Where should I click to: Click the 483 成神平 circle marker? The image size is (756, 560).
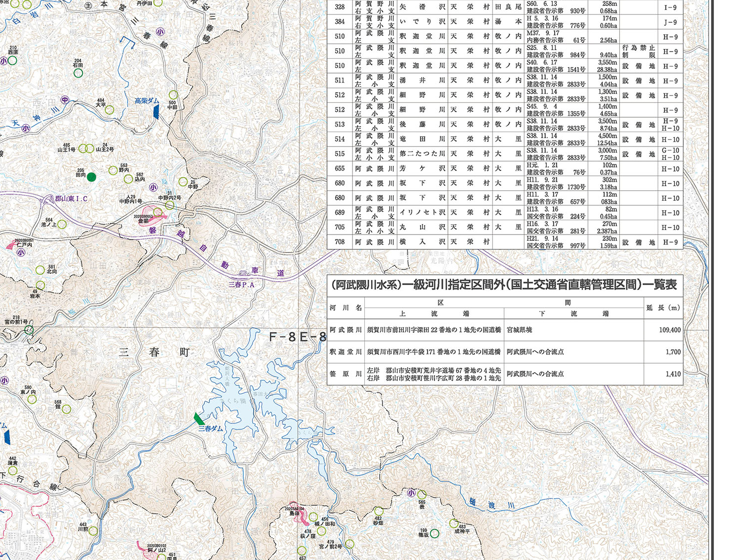tap(454, 523)
